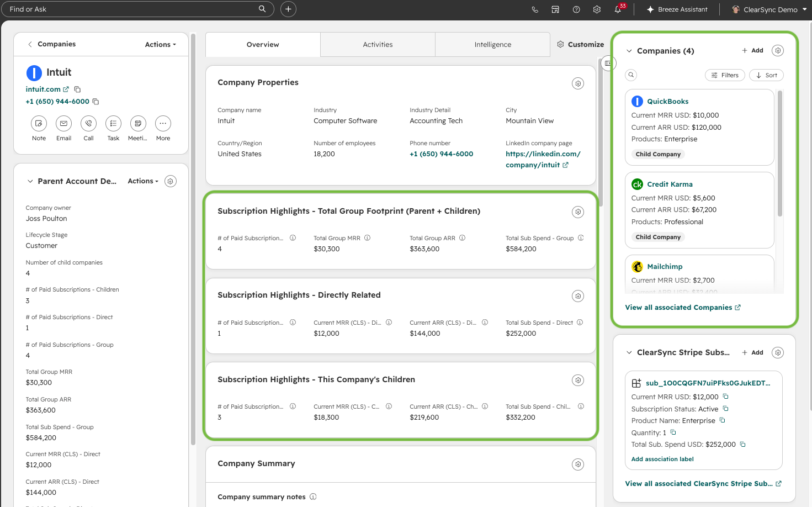Viewport: 812px width, 507px height.
Task: Show info for Total Sub Spend - Direct
Action: (x=580, y=323)
